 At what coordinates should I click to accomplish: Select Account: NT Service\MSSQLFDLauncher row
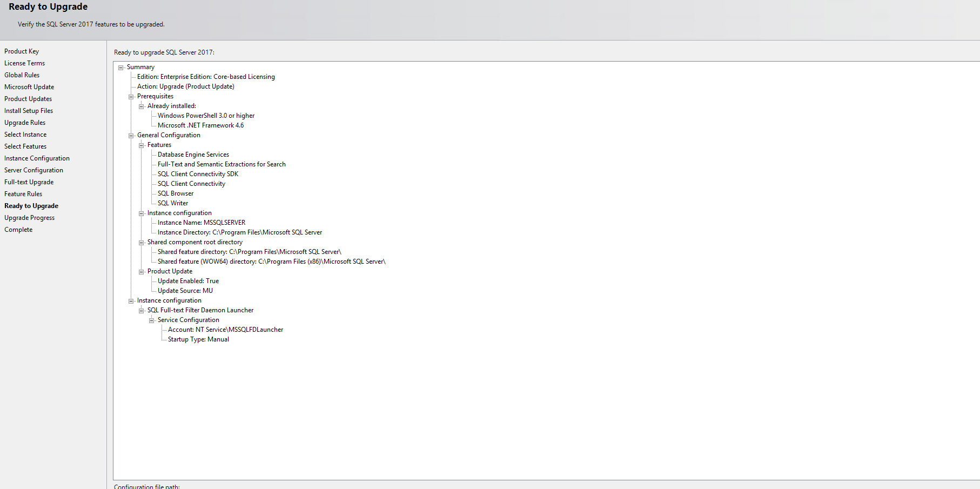point(225,330)
